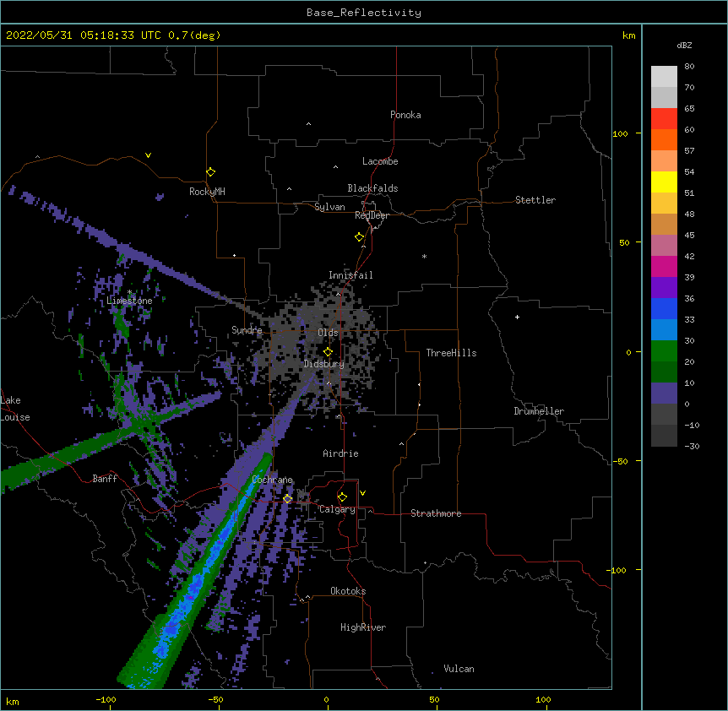Click the yellow diamond marker below RedDeer
Image resolution: width=728 pixels, height=711 pixels.
(x=360, y=237)
